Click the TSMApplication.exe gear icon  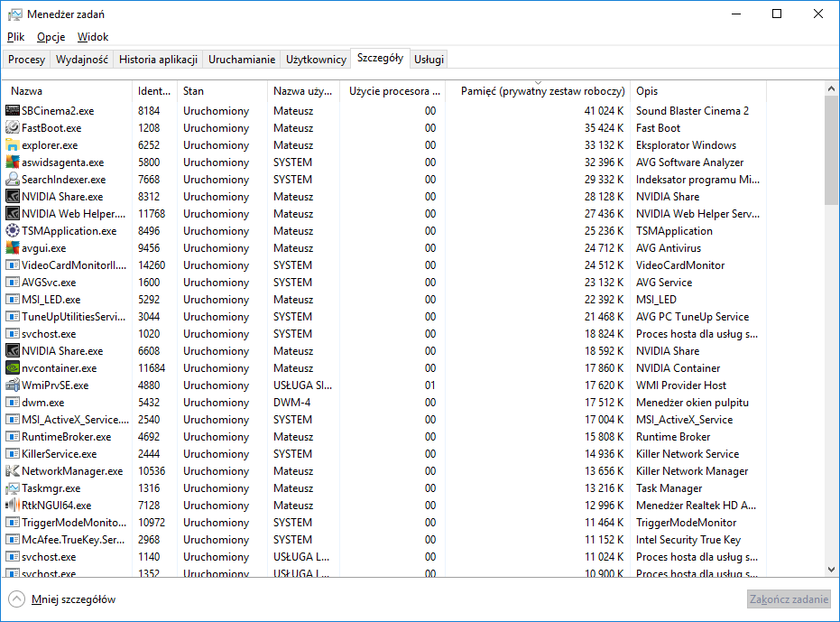[13, 230]
